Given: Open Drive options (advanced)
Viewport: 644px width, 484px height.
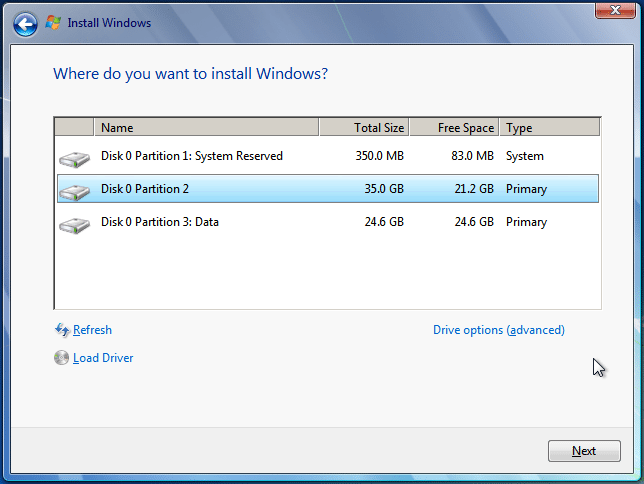Looking at the screenshot, I should (499, 330).
